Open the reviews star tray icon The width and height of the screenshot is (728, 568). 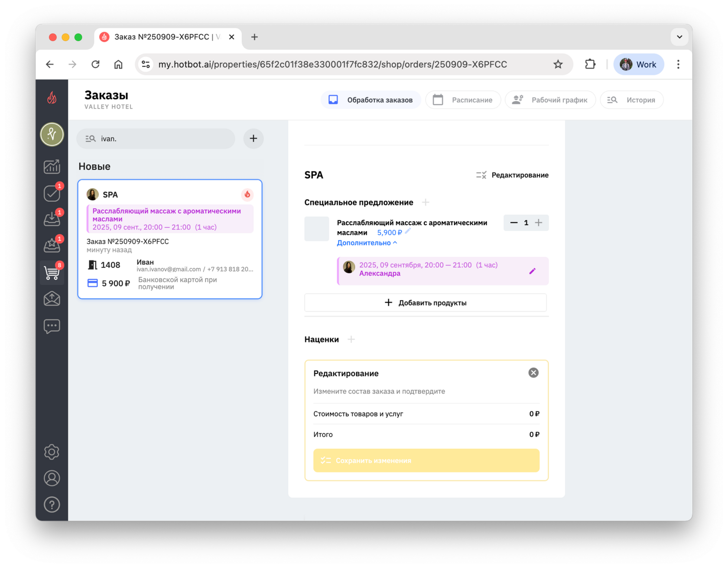52,246
